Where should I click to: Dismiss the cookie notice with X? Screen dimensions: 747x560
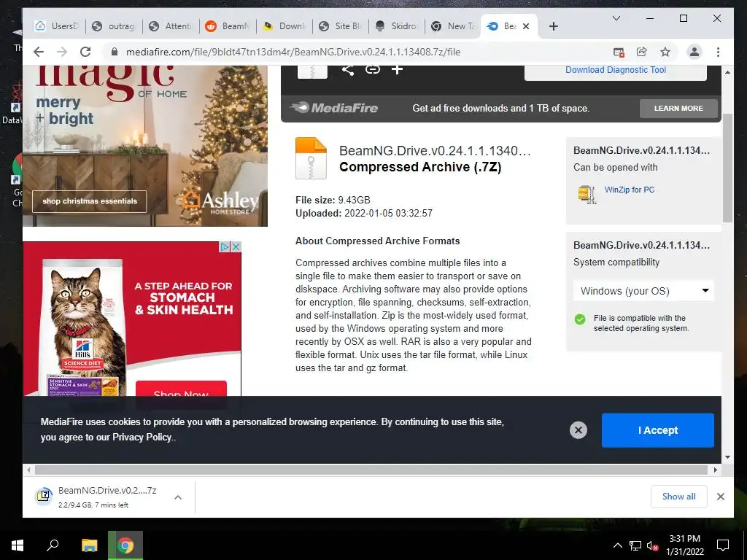pos(578,430)
